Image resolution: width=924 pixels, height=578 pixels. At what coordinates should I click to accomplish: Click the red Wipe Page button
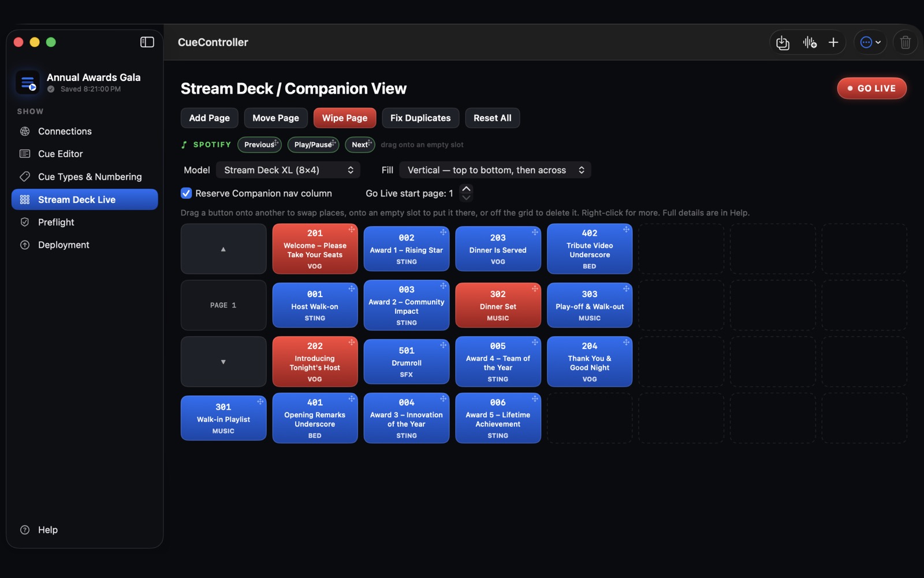tap(345, 118)
